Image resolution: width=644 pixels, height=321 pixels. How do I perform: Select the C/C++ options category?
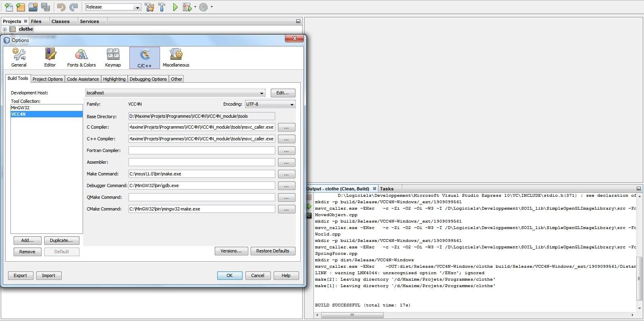145,58
